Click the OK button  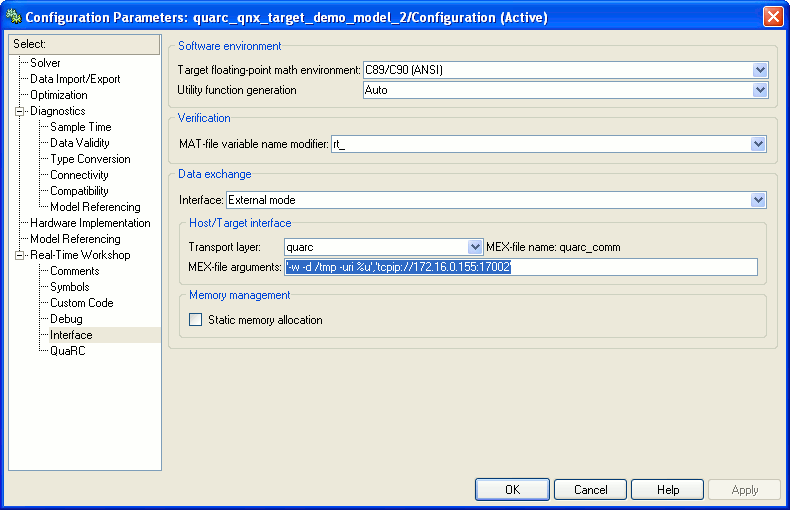[x=512, y=490]
